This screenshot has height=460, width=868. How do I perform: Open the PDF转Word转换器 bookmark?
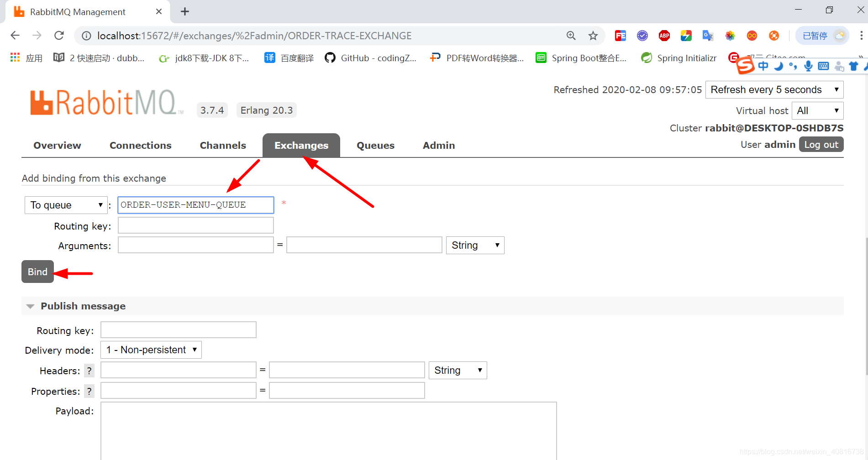477,58
